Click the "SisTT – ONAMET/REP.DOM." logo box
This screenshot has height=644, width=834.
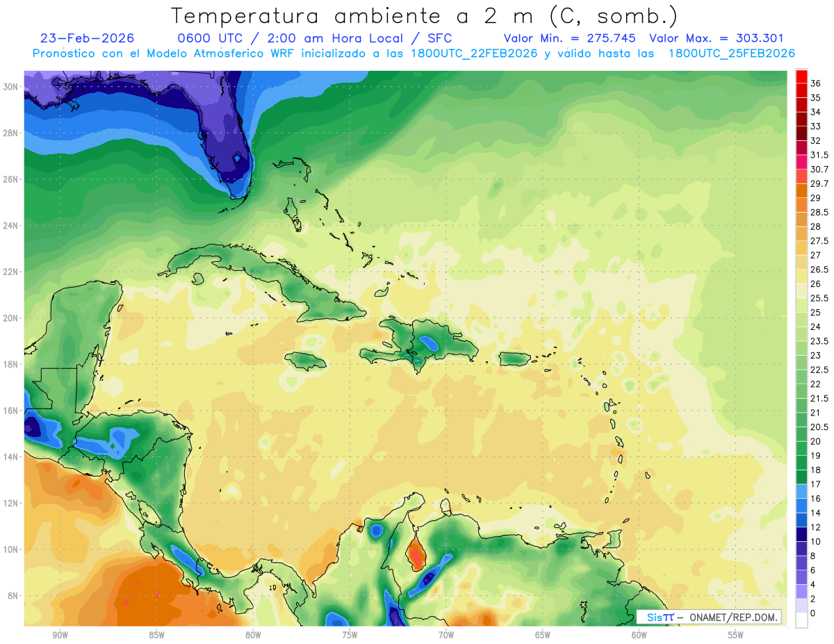(709, 617)
